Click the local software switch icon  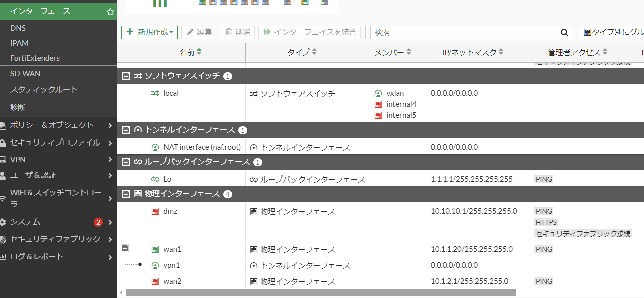pyautogui.click(x=155, y=93)
